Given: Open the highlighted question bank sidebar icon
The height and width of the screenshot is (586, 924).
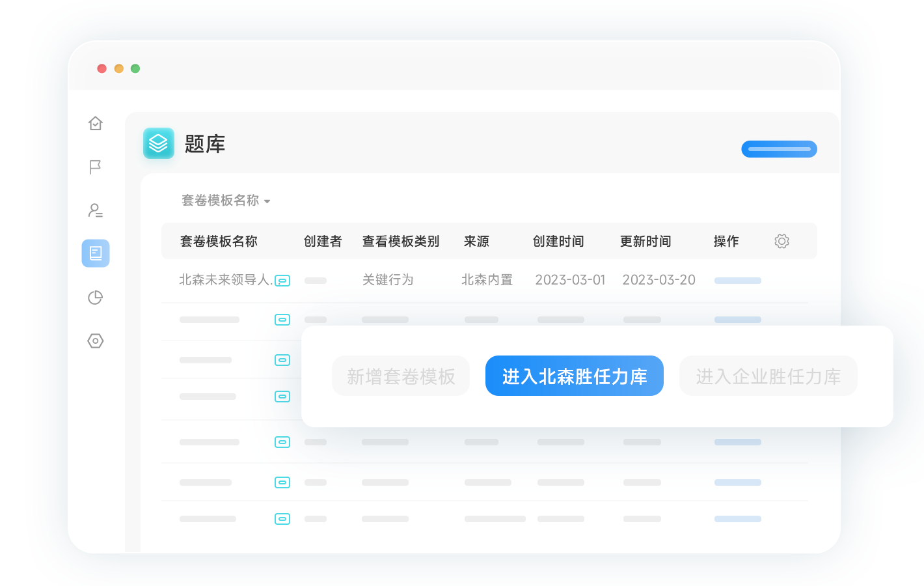Looking at the screenshot, I should [x=96, y=253].
